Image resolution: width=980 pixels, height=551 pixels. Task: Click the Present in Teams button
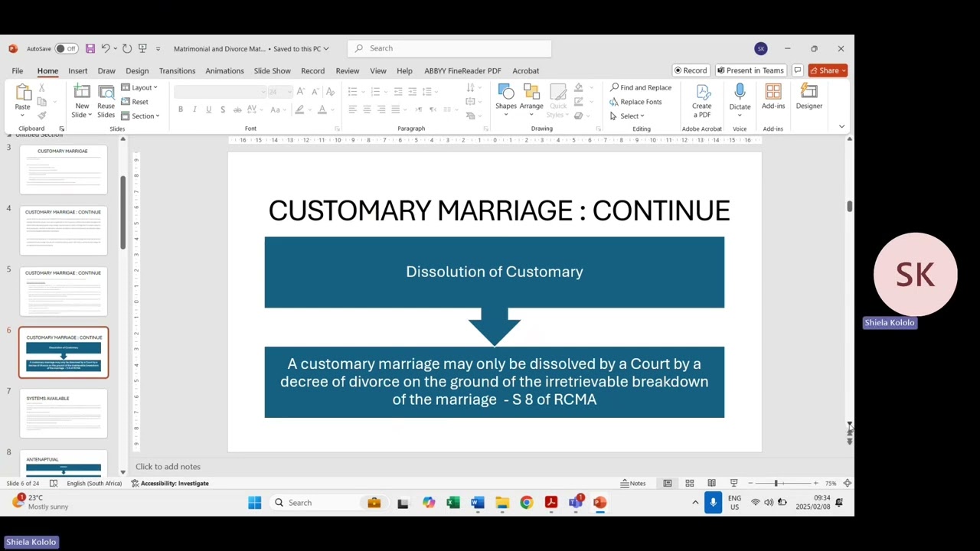pos(750,70)
